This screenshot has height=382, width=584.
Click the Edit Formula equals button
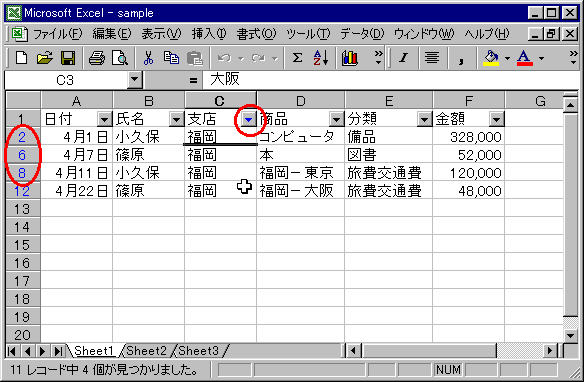(x=193, y=80)
